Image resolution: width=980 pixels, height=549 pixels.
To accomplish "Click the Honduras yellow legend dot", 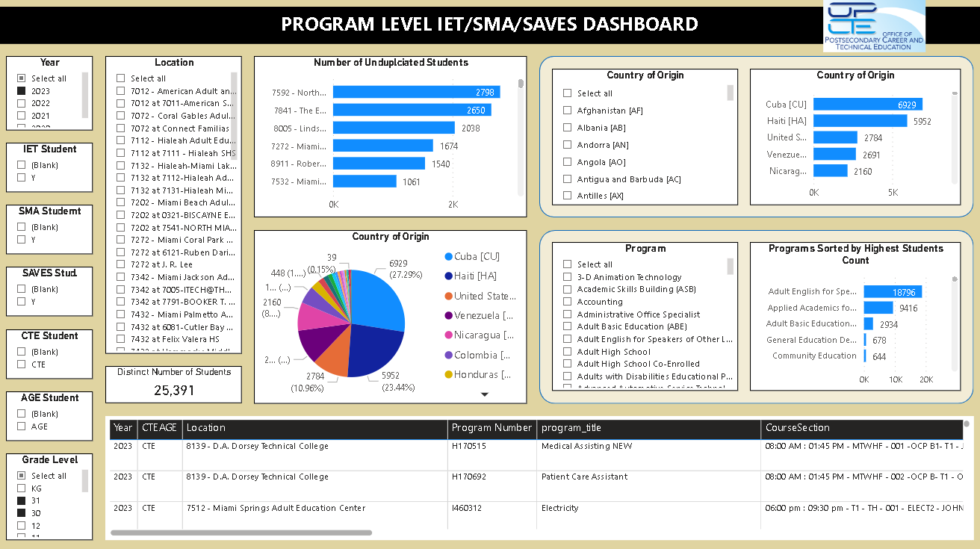I will (449, 375).
